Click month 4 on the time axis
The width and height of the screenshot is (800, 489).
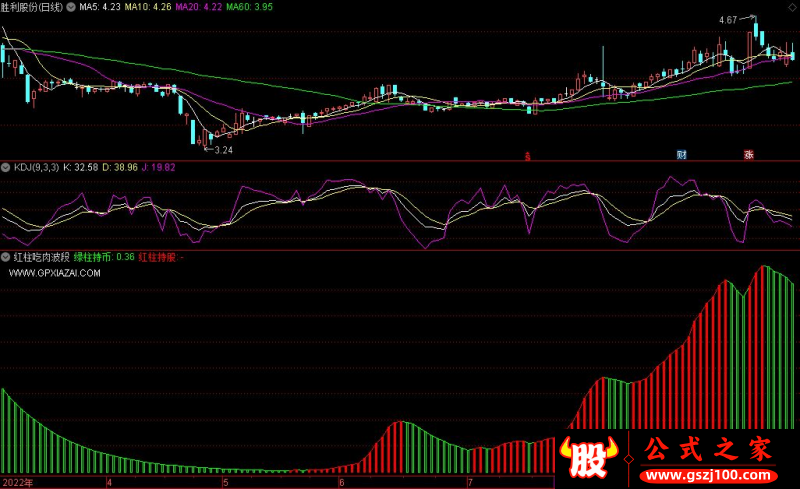(109, 482)
